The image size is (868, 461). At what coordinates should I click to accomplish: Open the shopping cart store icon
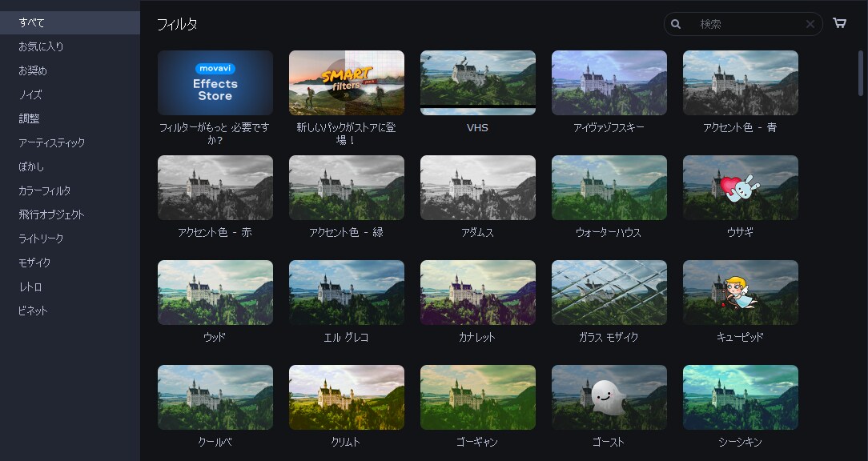coord(839,23)
